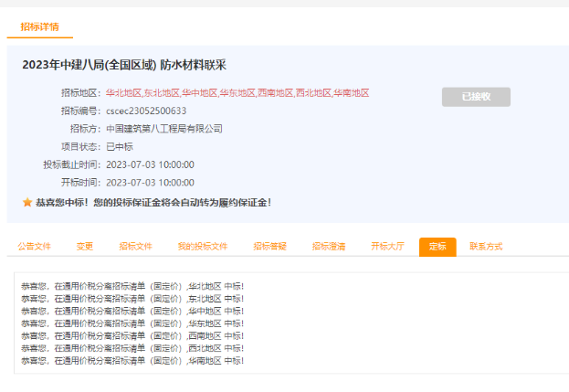Click the award line for 华中地区 中标
The width and height of the screenshot is (569, 392).
point(132,311)
